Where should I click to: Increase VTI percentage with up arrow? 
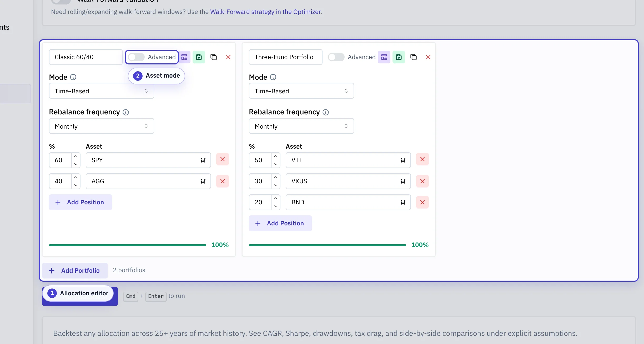coord(276,156)
